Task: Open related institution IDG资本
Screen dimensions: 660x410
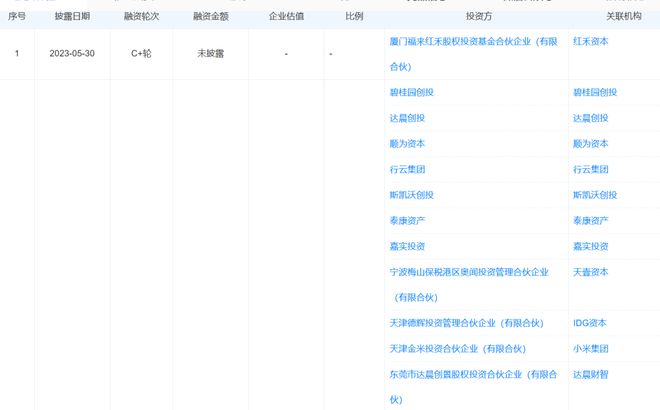Action: pyautogui.click(x=589, y=323)
